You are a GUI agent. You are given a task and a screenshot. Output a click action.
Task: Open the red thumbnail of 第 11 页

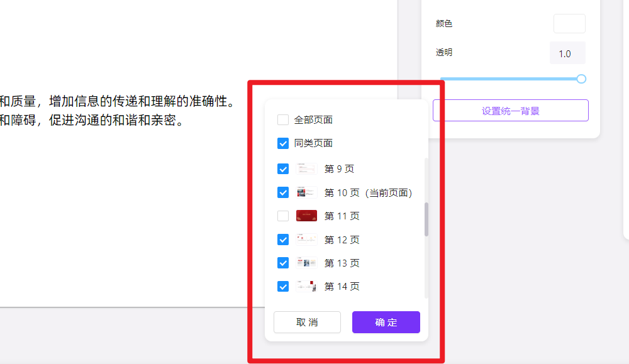(x=306, y=216)
